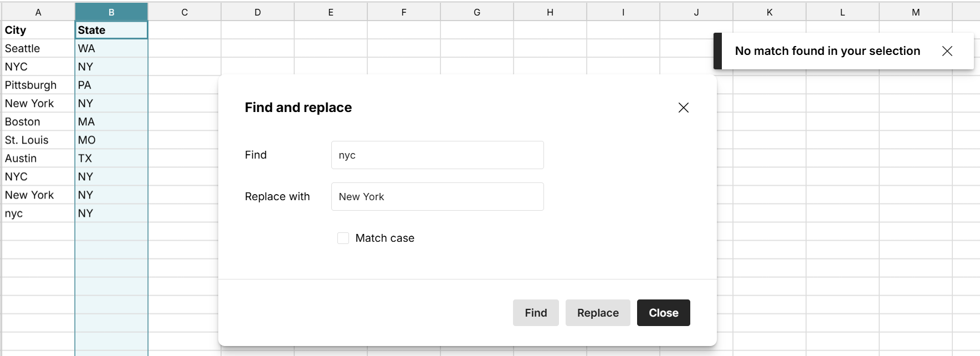The height and width of the screenshot is (356, 980).
Task: Click the Replace button
Action: click(597, 313)
